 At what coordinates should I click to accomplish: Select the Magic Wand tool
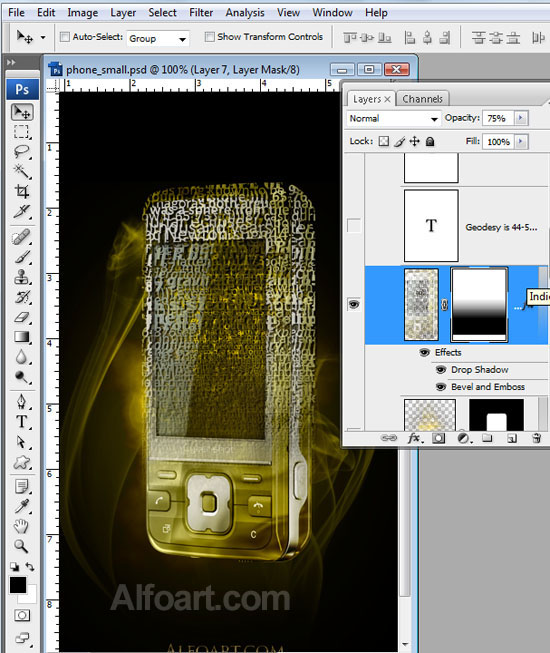[x=21, y=172]
